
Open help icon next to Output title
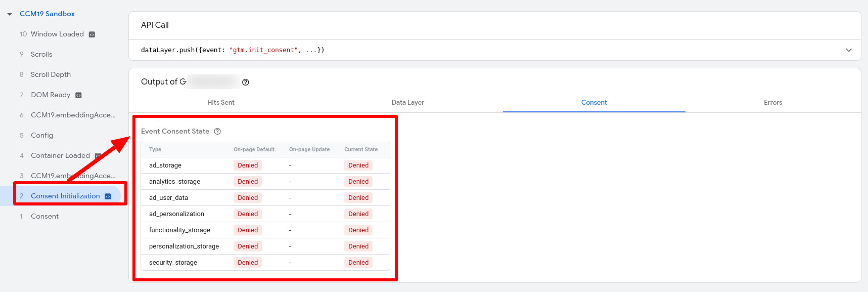coord(246,82)
